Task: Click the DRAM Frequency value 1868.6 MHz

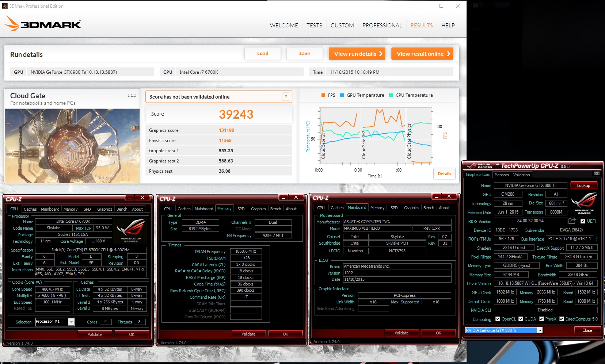Action: [x=246, y=251]
